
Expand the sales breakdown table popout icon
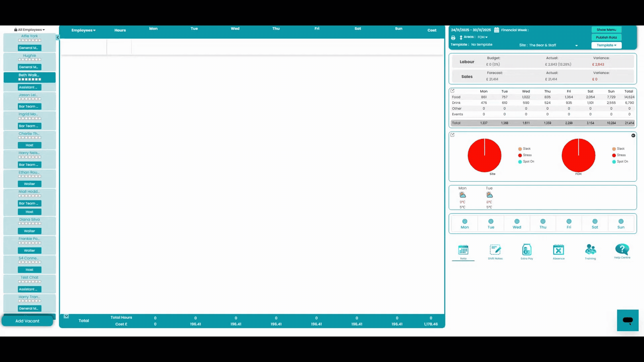[452, 91]
